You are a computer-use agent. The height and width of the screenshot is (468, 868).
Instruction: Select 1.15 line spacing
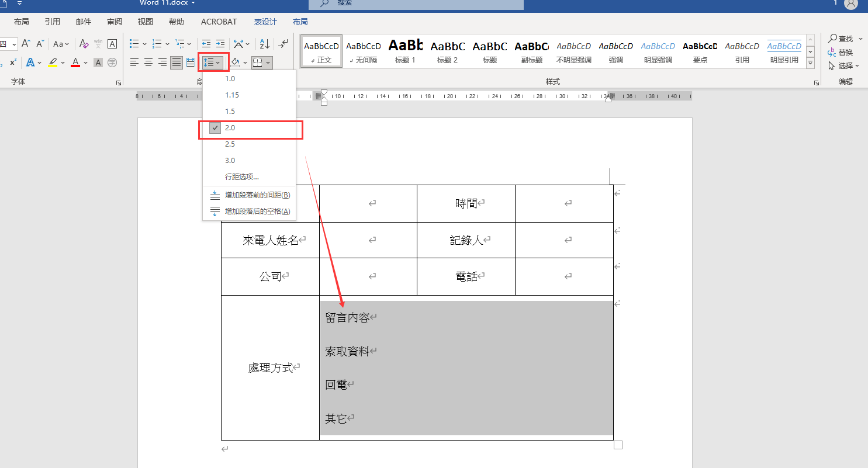[250, 95]
